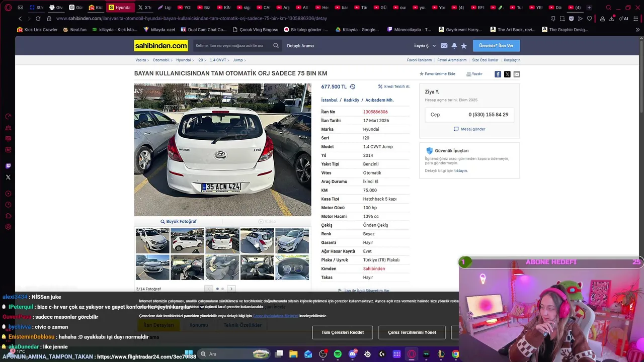The width and height of the screenshot is (644, 362).
Task: Open Büyük Fotoğraf view
Action: pyautogui.click(x=178, y=221)
